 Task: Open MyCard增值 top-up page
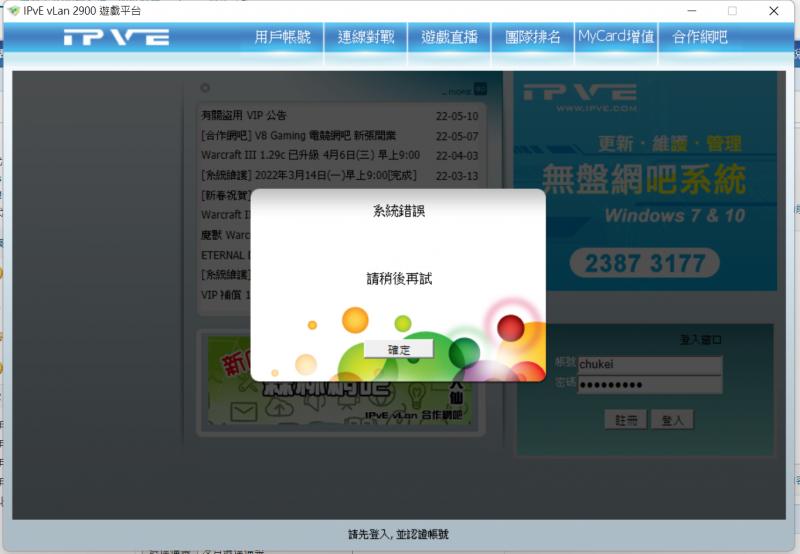[x=616, y=37]
